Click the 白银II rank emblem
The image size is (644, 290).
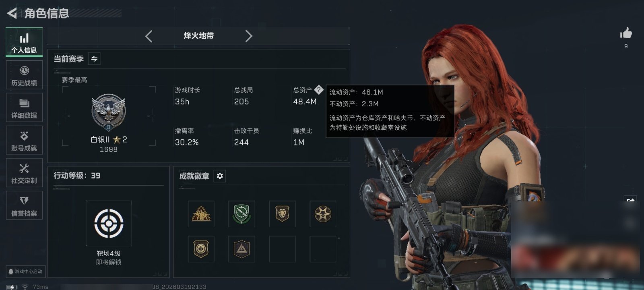109,112
